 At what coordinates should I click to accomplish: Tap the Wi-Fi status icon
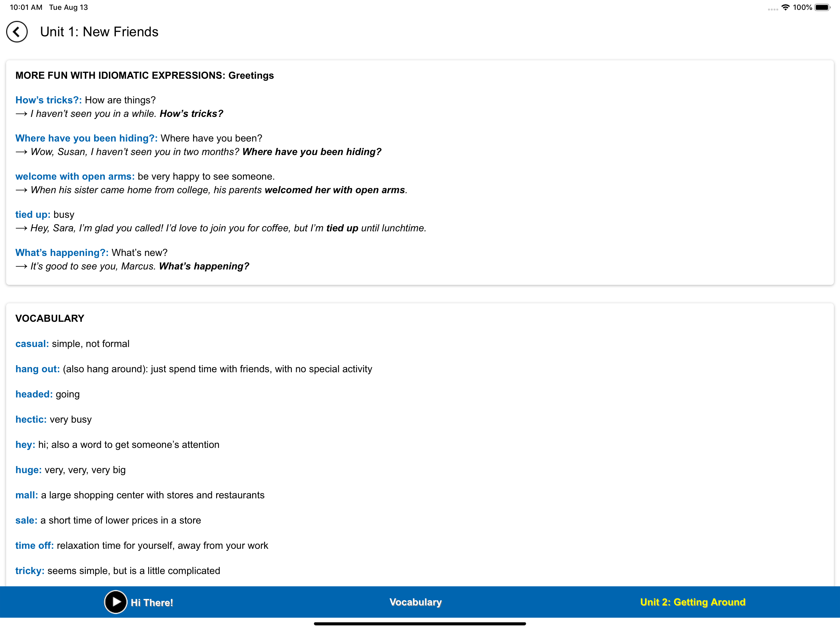point(785,7)
